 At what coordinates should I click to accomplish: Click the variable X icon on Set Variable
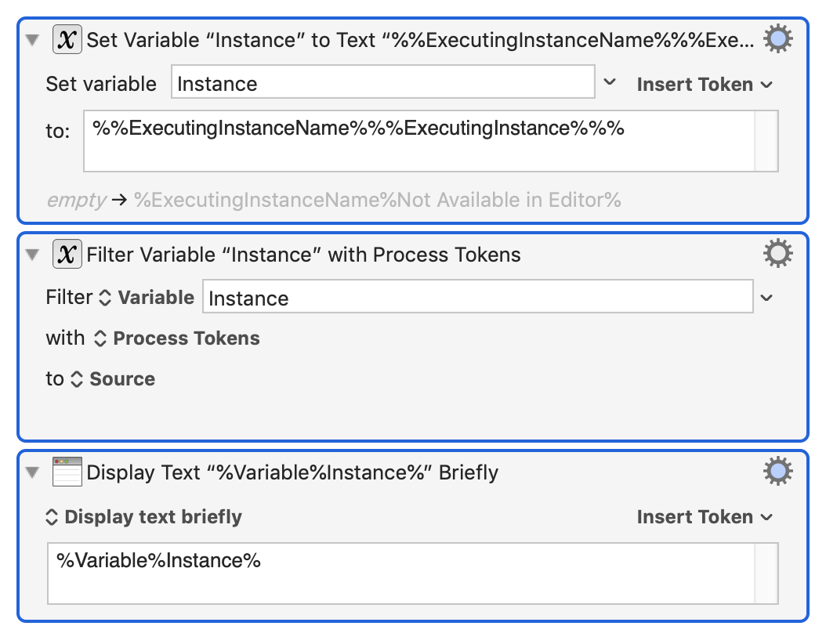tap(67, 39)
